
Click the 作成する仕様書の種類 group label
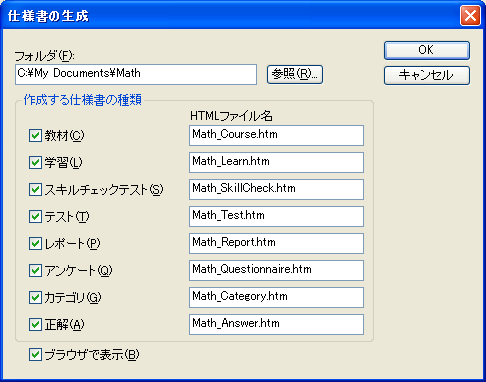(83, 100)
